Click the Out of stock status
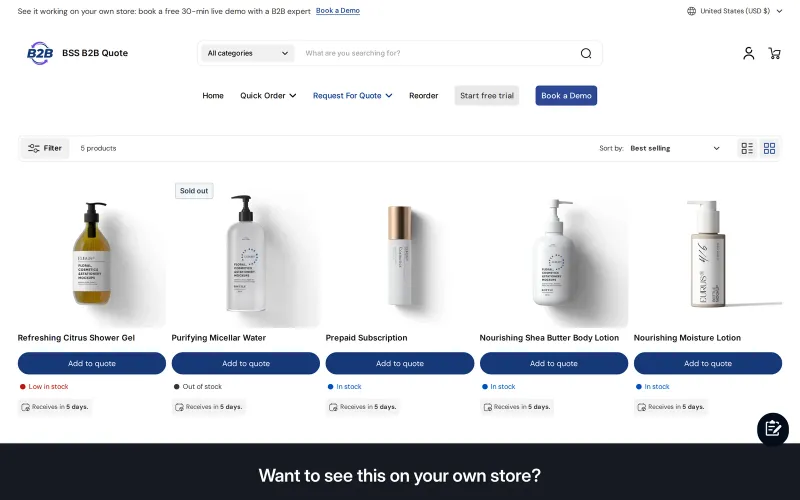The height and width of the screenshot is (500, 800). point(198,387)
